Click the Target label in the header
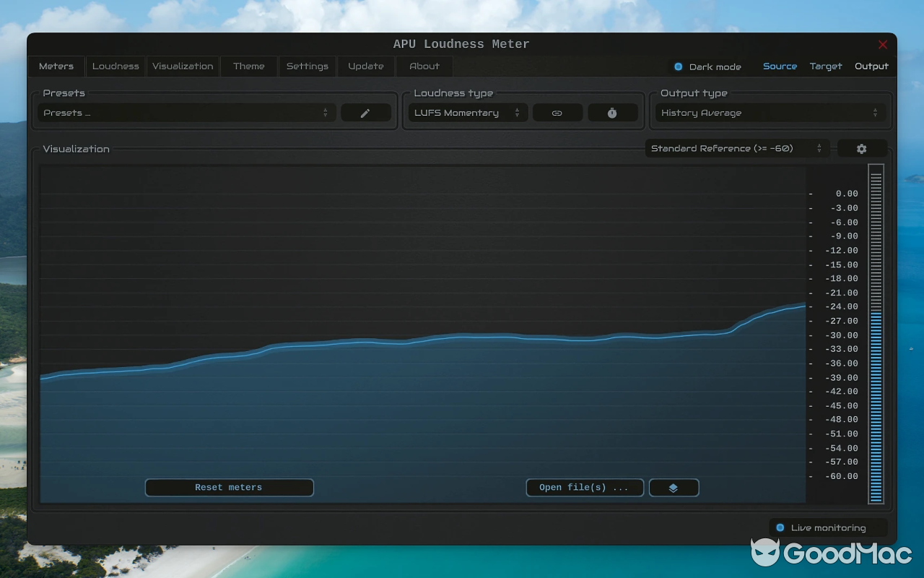 826,66
